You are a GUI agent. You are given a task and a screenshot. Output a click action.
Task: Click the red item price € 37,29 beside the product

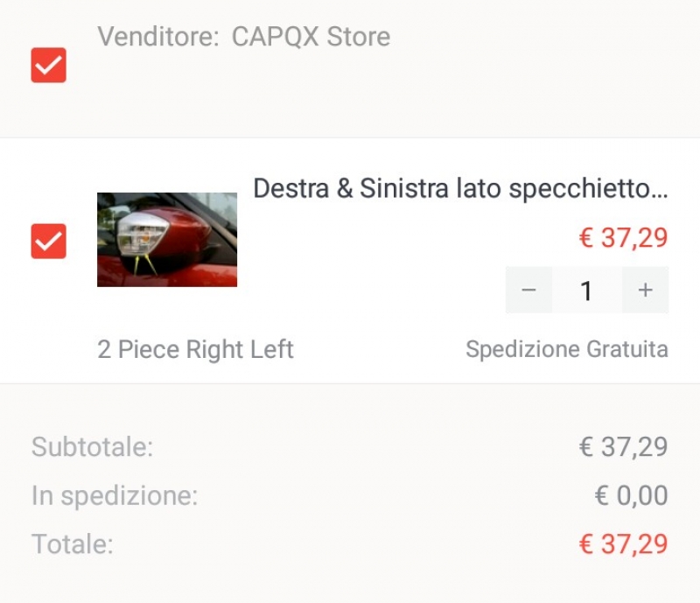tap(623, 237)
